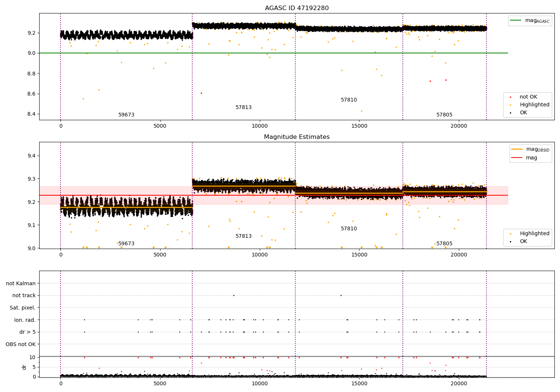Click the 20000 x-axis tick in top plot
560x392 pixels.
(x=459, y=126)
